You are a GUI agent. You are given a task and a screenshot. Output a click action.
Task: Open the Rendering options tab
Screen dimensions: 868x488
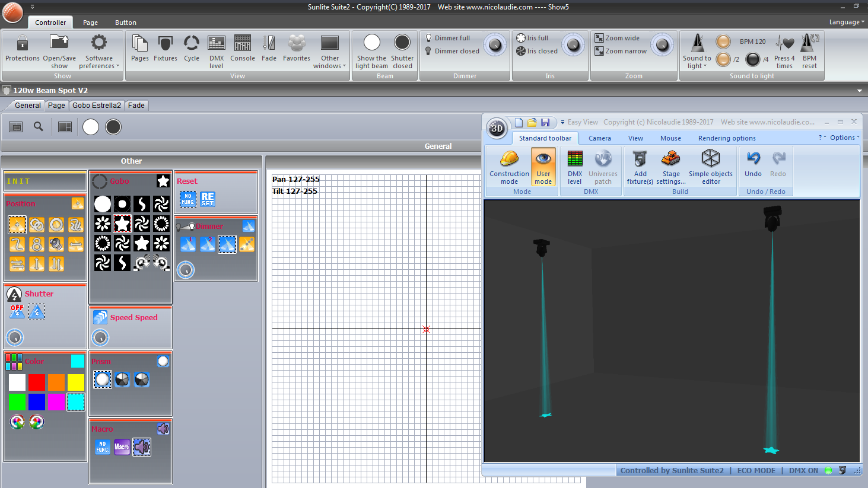[x=727, y=138]
